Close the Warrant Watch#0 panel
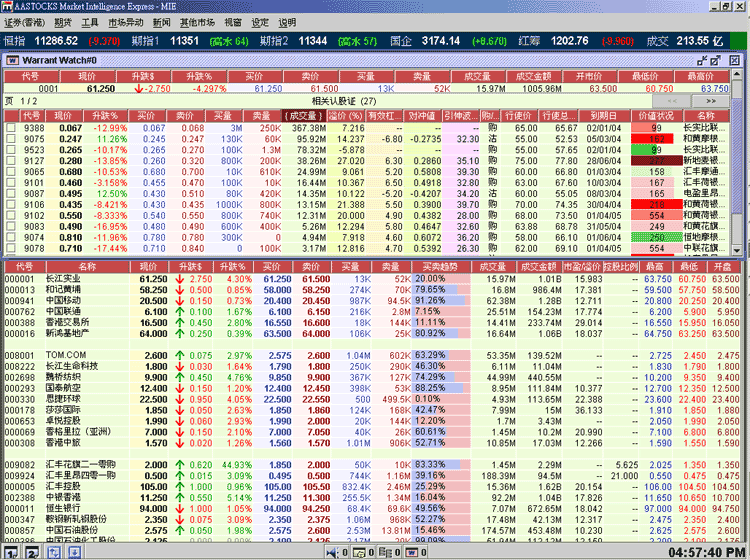This screenshot has width=750, height=560. [734, 60]
